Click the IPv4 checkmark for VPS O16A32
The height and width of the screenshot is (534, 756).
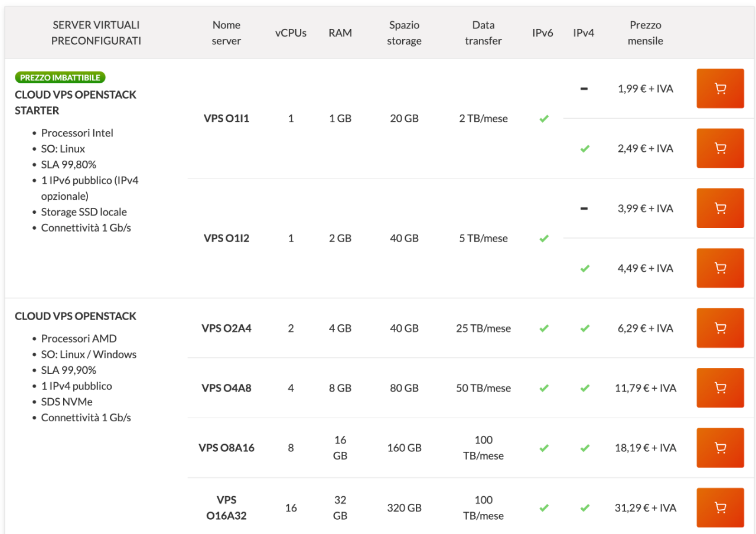click(585, 508)
